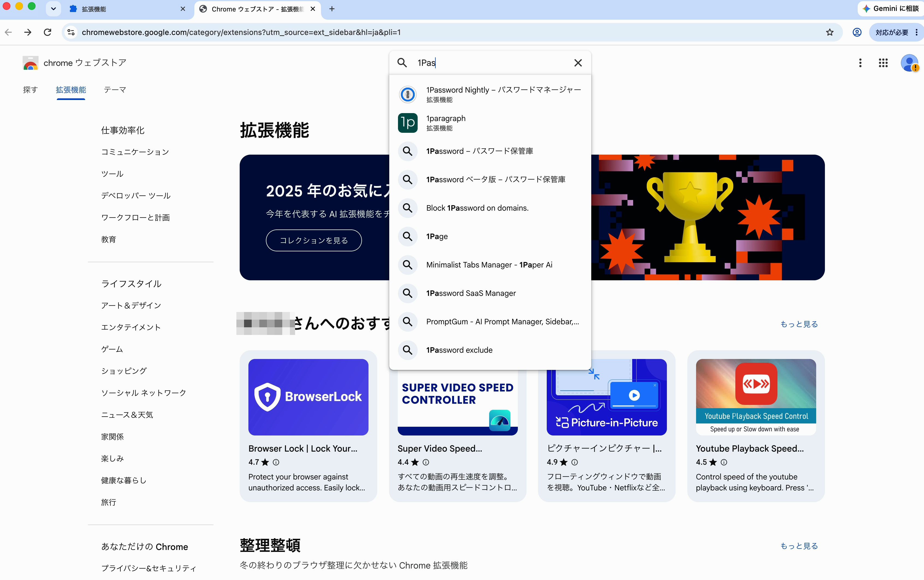The image size is (924, 580).
Task: Choose Minimalist Tabs Manager - 1Paper Ai suggestion
Action: click(490, 265)
